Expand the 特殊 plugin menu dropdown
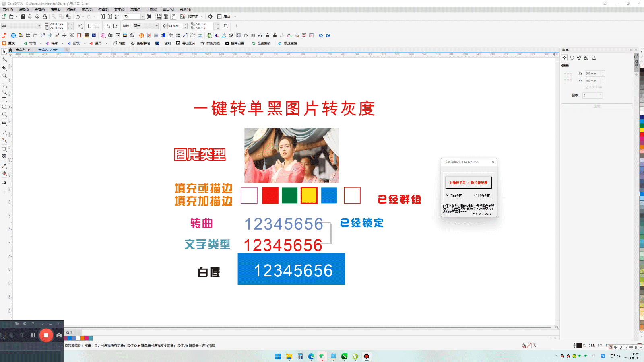The height and width of the screenshot is (362, 644). [63, 43]
